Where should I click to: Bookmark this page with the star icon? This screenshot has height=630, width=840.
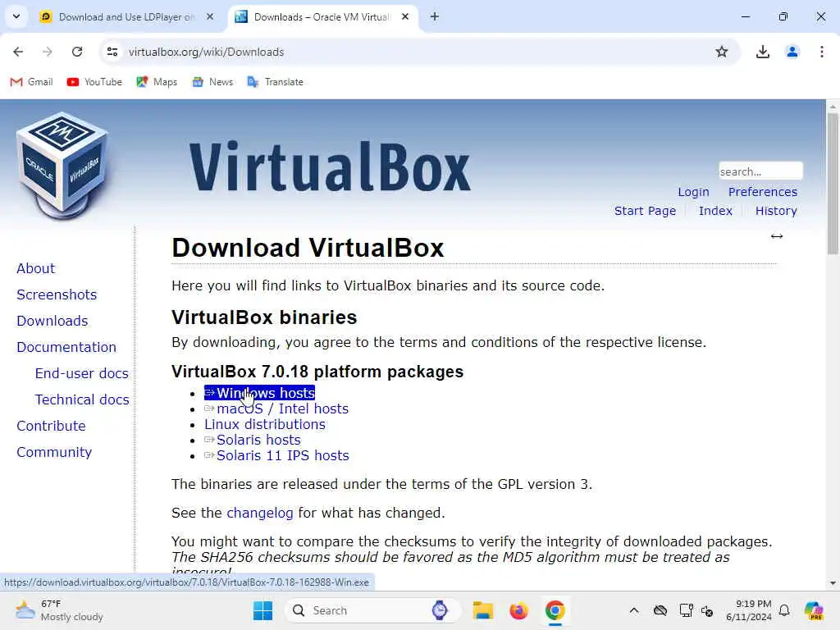coord(722,52)
